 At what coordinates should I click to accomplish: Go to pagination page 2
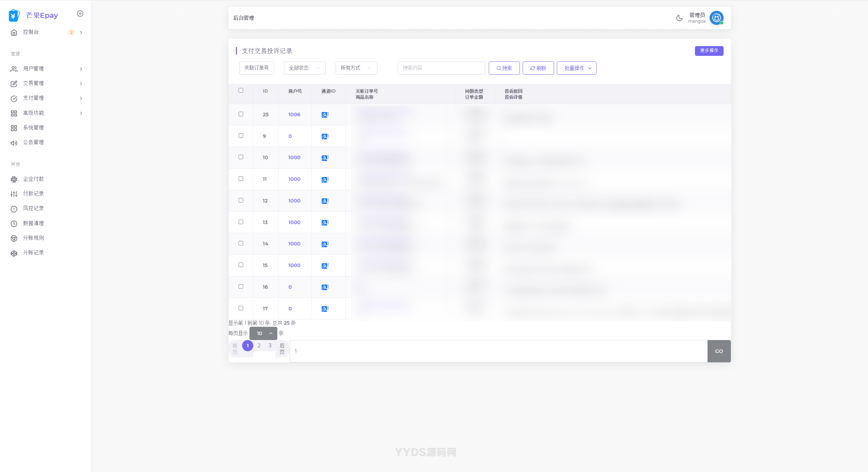coord(259,346)
